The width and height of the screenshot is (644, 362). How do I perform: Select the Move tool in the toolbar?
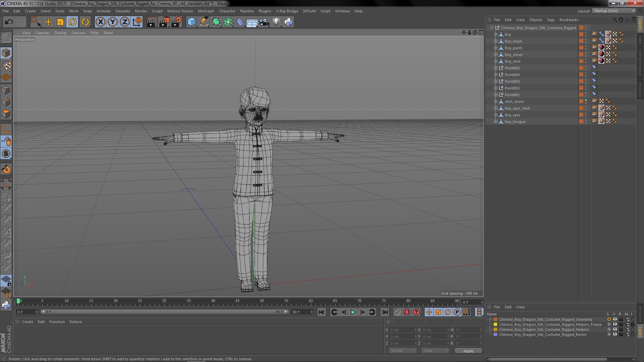(48, 22)
